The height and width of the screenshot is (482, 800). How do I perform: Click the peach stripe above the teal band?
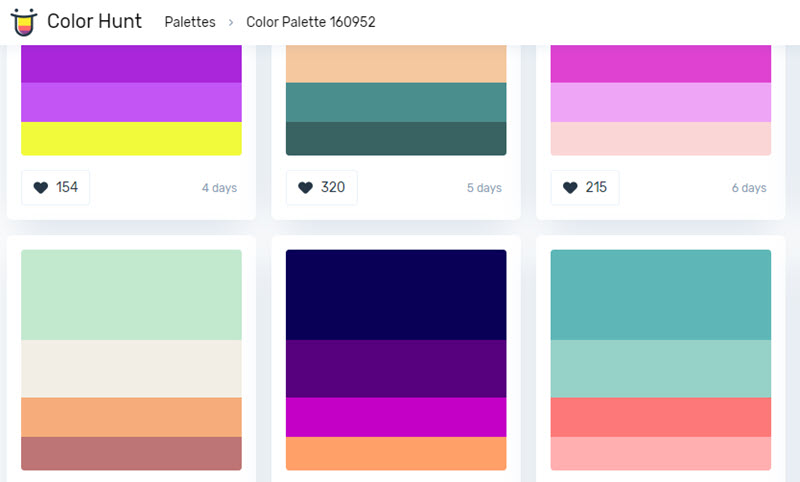(396, 64)
